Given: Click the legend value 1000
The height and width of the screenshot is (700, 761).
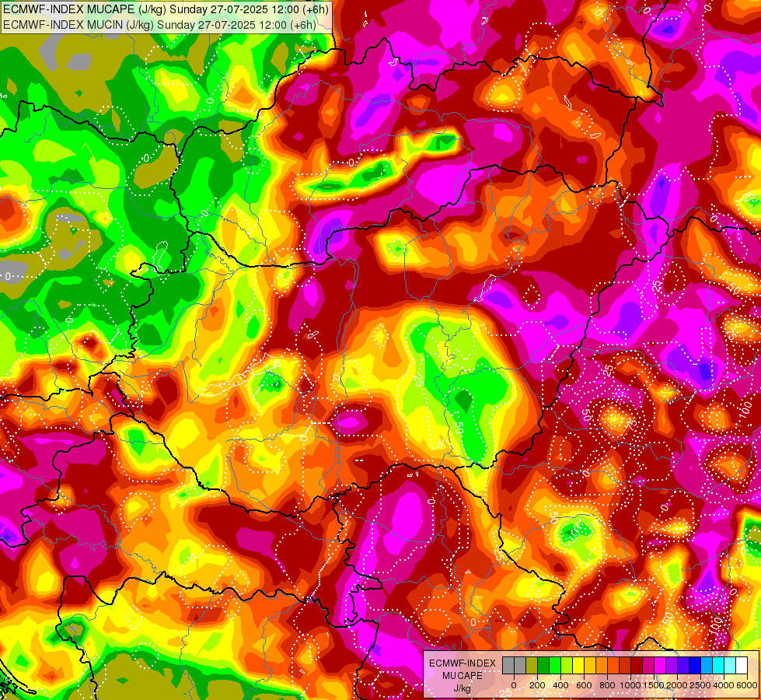Looking at the screenshot, I should (x=630, y=685).
